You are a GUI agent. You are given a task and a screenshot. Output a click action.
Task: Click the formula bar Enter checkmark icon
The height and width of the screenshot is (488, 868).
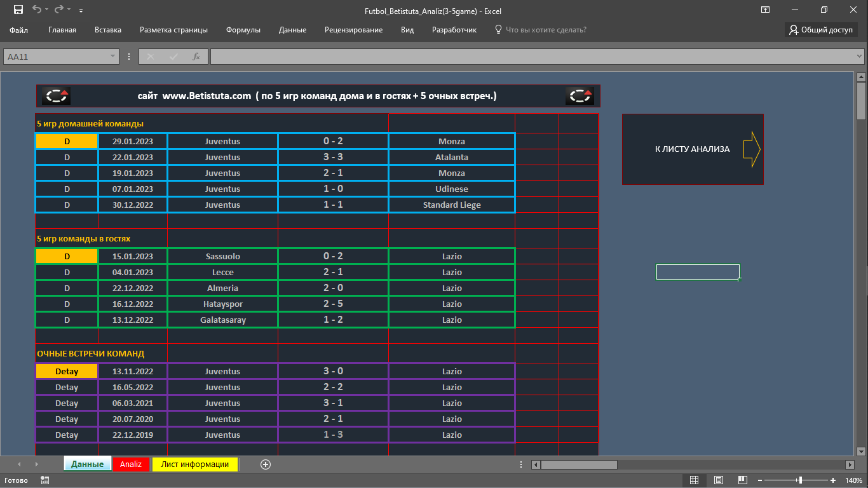click(173, 57)
